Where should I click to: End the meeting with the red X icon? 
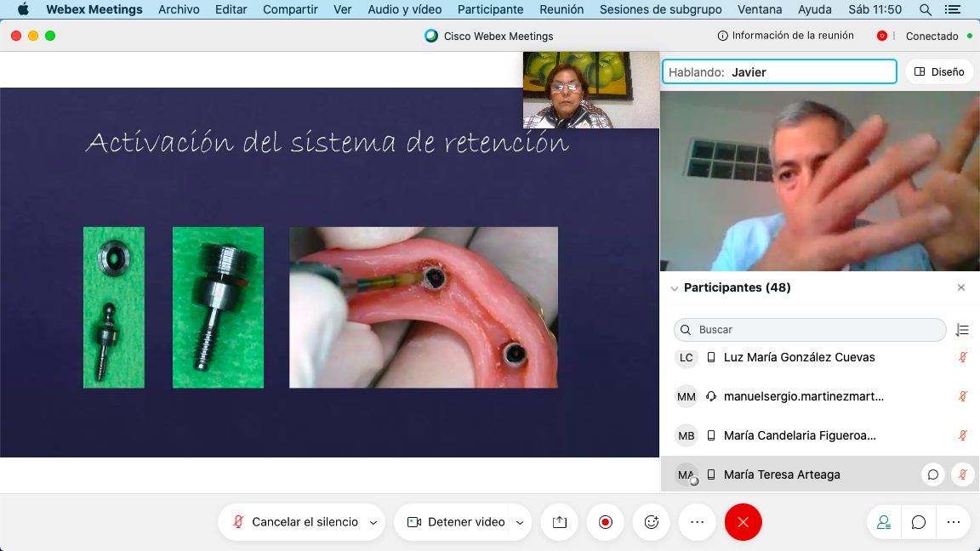click(x=743, y=522)
